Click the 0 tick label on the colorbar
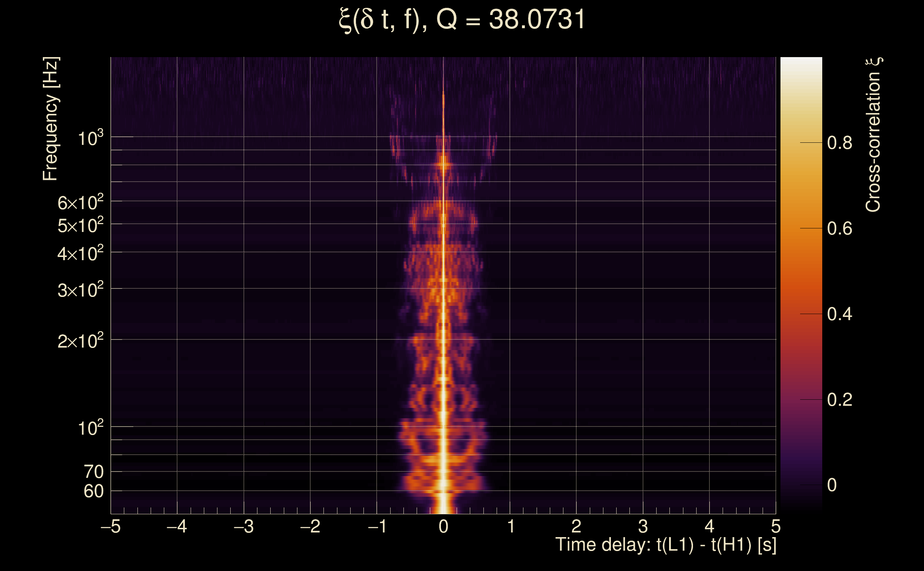 832,485
